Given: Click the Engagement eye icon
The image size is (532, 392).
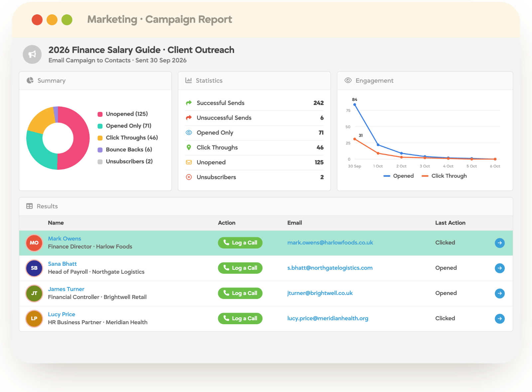Looking at the screenshot, I should coord(348,80).
